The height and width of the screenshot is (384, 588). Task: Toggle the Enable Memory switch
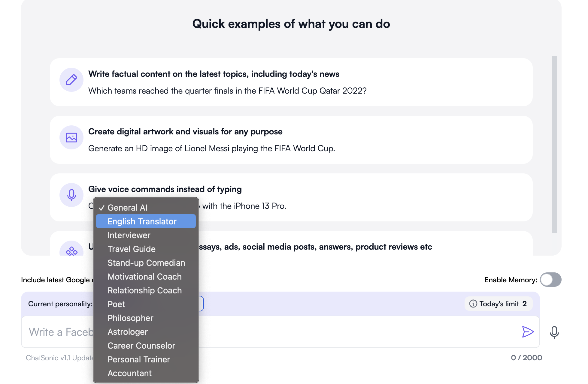(x=550, y=280)
